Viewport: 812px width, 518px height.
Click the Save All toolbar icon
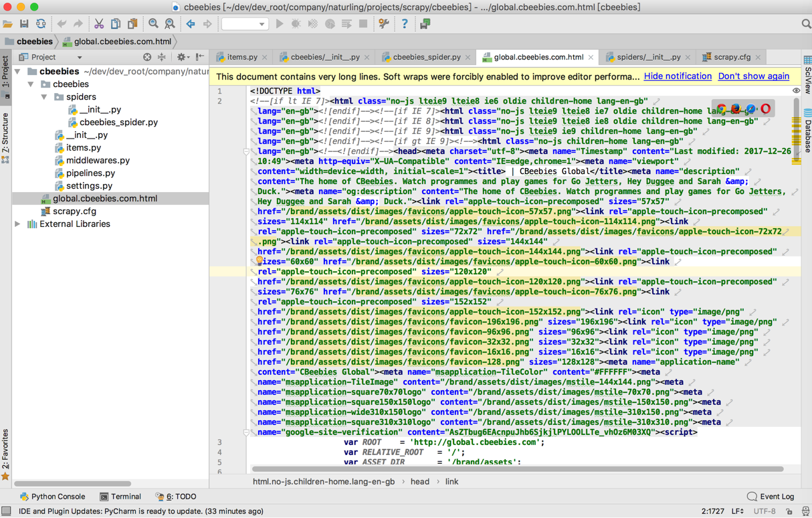point(24,24)
